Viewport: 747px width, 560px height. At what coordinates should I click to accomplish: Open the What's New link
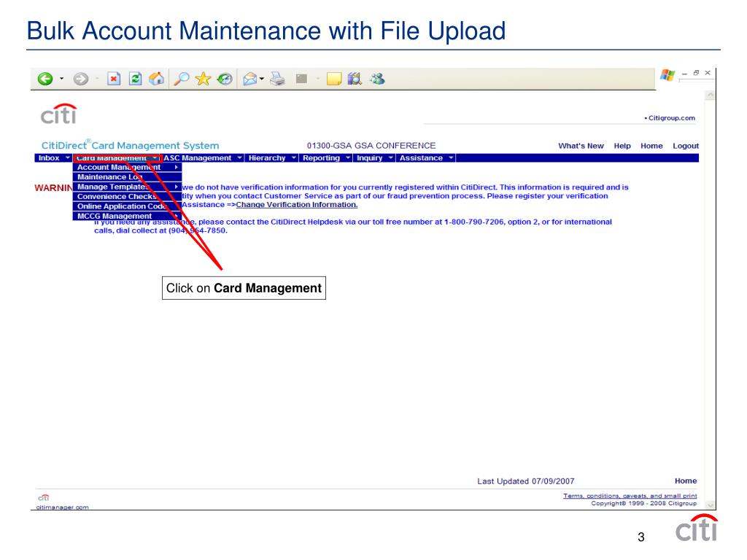[x=581, y=146]
